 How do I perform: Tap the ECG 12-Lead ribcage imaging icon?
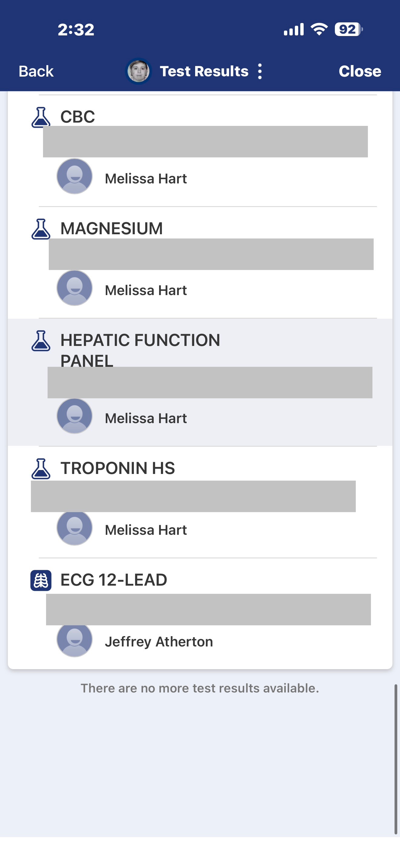(41, 580)
